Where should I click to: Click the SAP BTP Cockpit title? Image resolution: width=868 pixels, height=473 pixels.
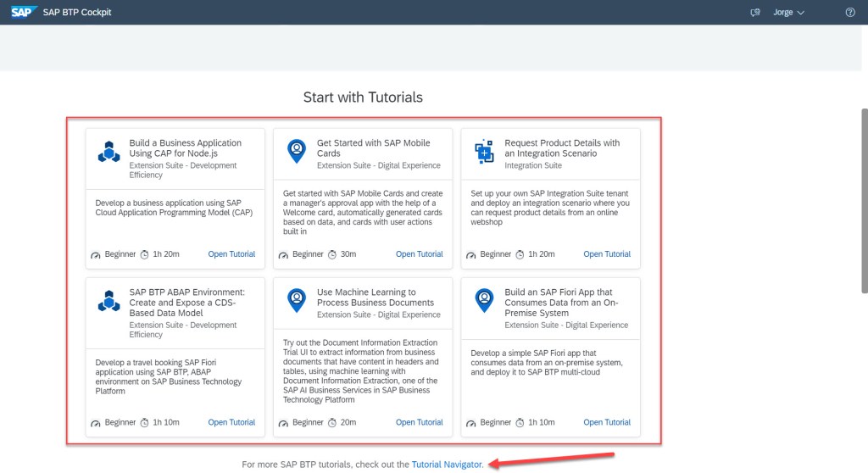click(x=77, y=13)
